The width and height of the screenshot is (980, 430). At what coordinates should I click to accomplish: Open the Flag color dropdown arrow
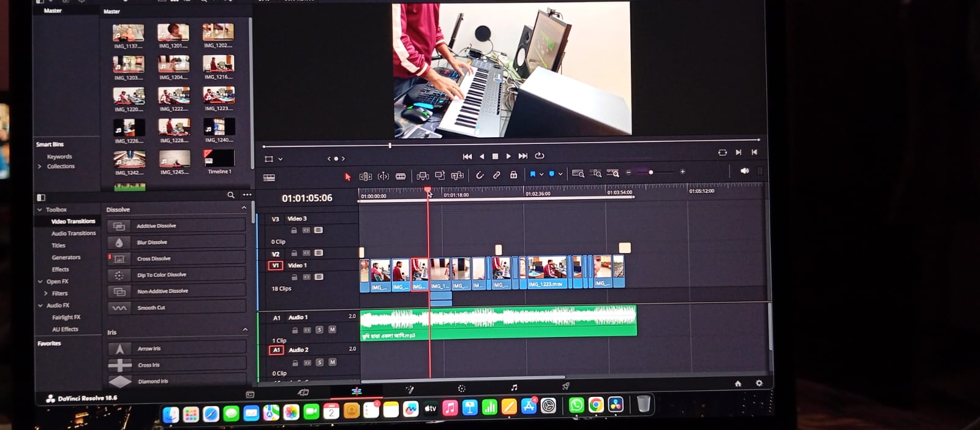coord(541,175)
